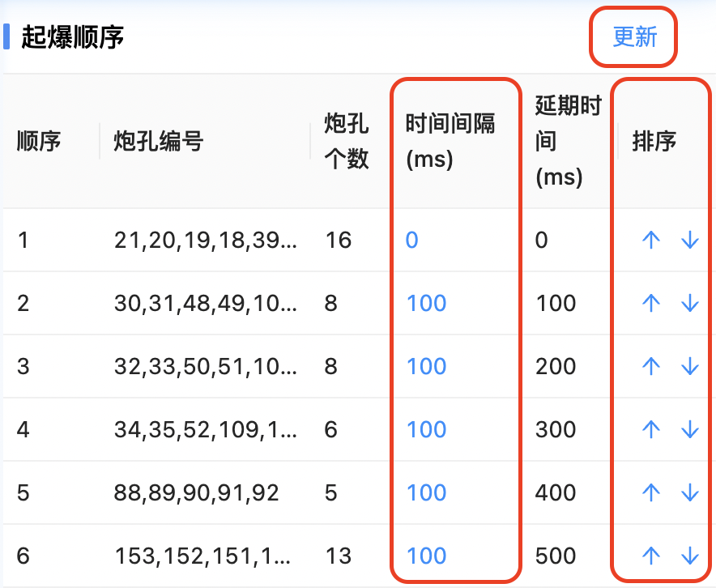Select the 时间间隔(ms) column header
Screen dimensions: 716x588
coord(450,142)
